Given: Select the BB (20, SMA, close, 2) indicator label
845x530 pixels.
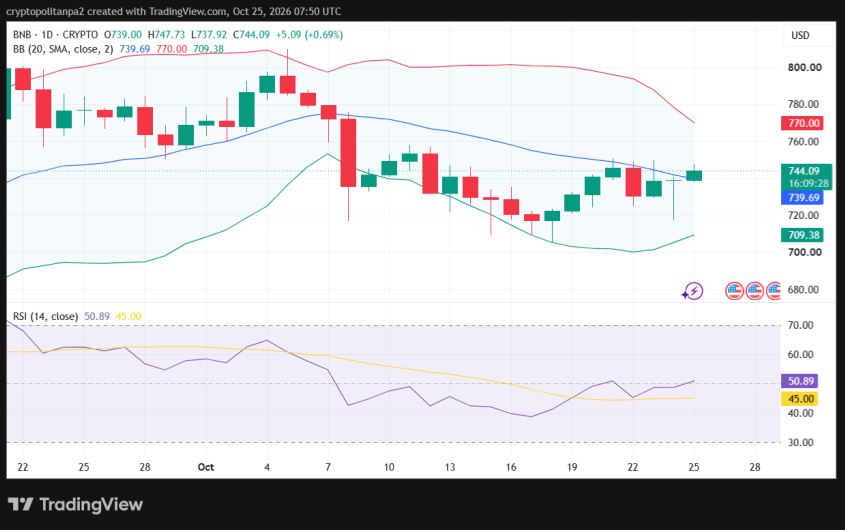Looking at the screenshot, I should [63, 49].
